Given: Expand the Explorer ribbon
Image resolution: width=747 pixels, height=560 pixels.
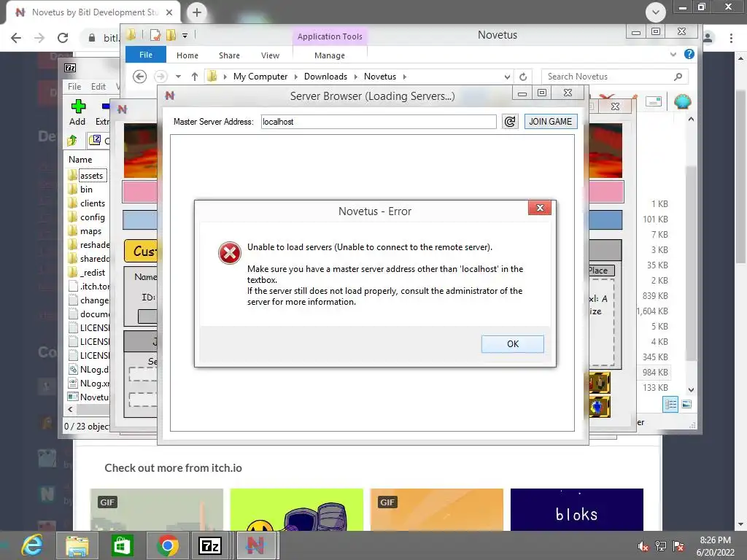Looking at the screenshot, I should (x=673, y=54).
